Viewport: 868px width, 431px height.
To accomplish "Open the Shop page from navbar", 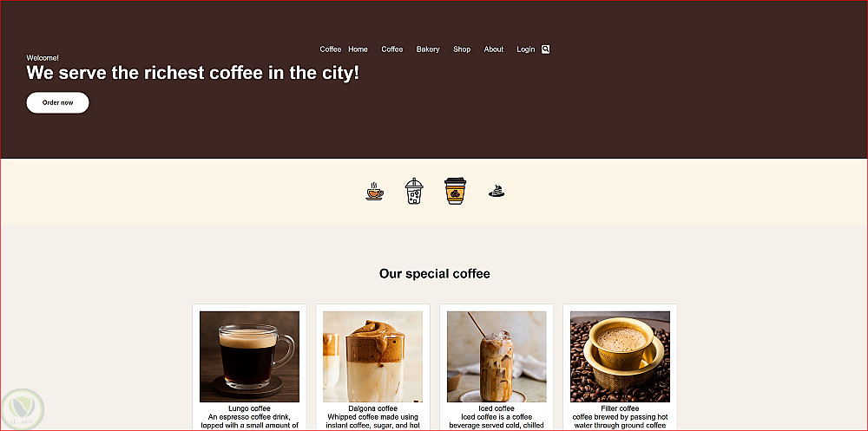I will point(462,49).
